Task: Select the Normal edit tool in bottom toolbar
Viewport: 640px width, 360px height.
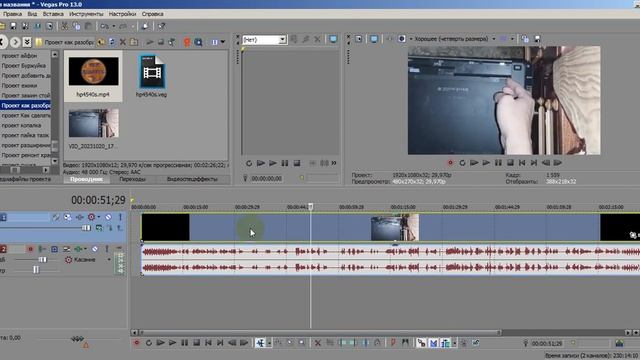Action: [260, 343]
